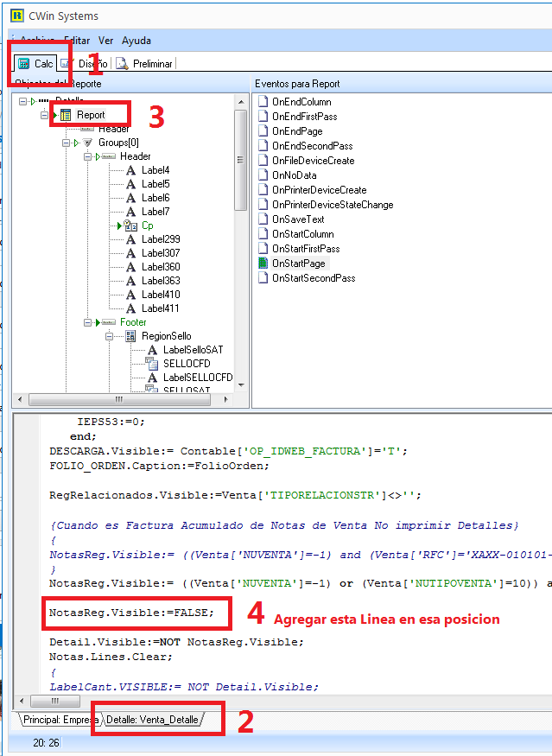The image size is (552, 756).
Task: Click the Calc calculator icon
Action: click(x=23, y=64)
